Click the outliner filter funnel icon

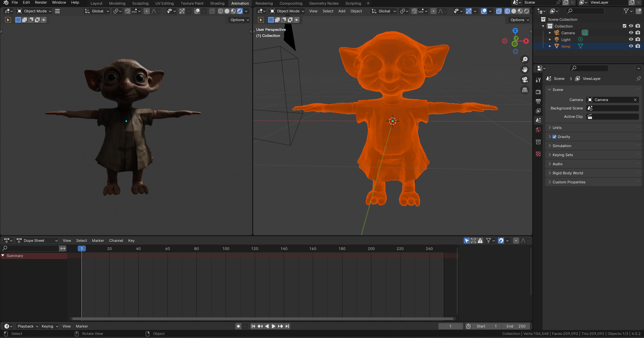626,11
